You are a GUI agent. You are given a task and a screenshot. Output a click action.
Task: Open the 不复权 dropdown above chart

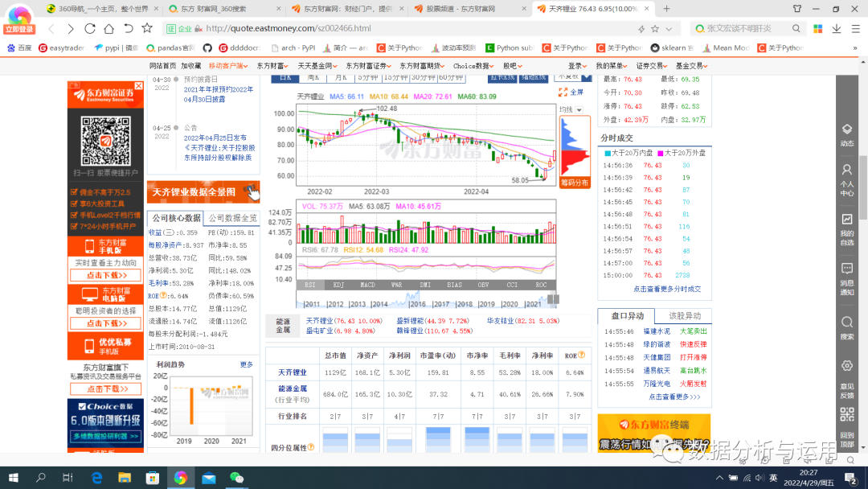[573, 77]
